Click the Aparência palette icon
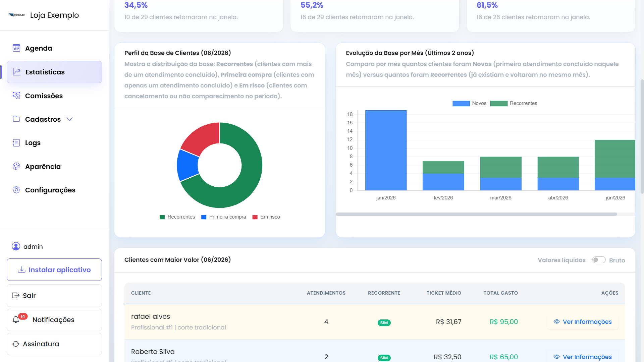Viewport: 644px width, 362px height. pyautogui.click(x=16, y=166)
